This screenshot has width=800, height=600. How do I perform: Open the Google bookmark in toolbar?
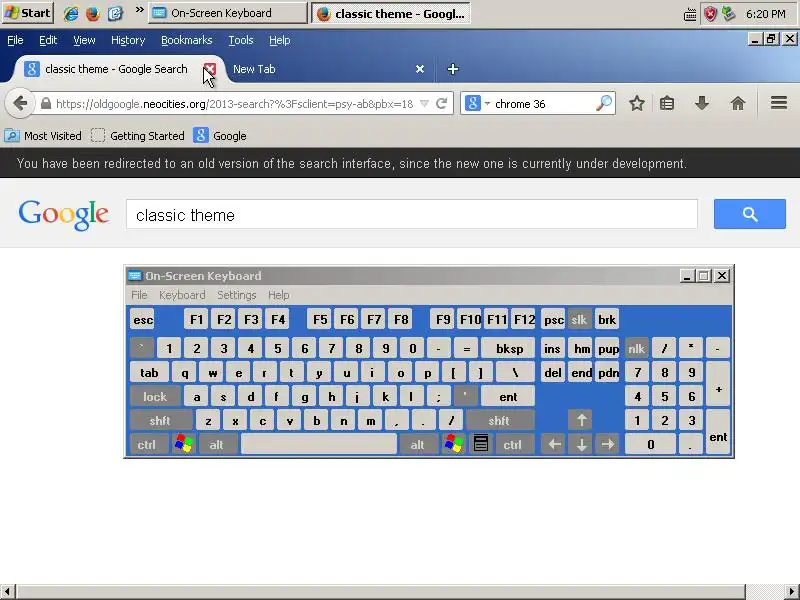(x=220, y=136)
